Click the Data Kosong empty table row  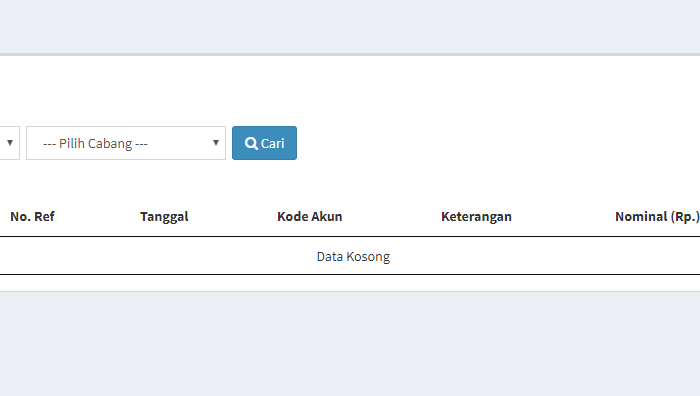coord(350,256)
